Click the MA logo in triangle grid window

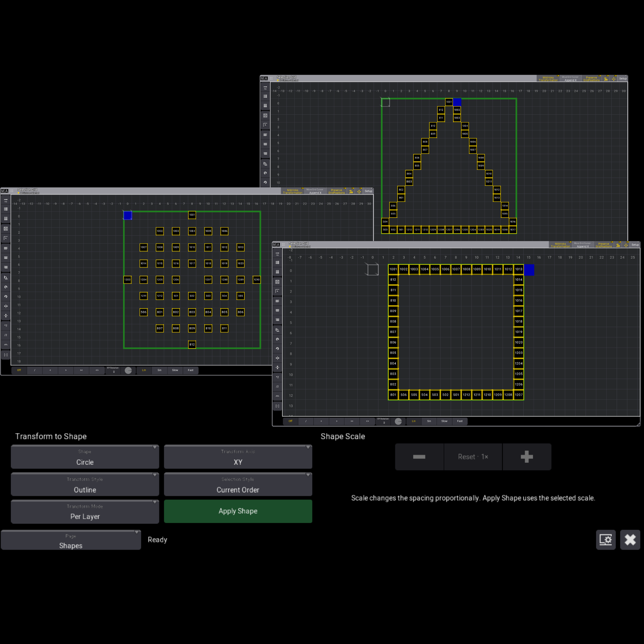pyautogui.click(x=264, y=79)
